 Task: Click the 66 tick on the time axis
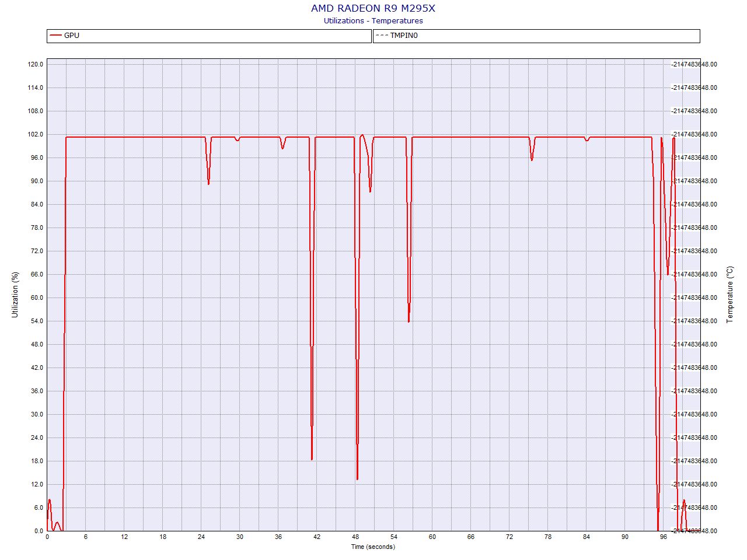[x=471, y=537]
